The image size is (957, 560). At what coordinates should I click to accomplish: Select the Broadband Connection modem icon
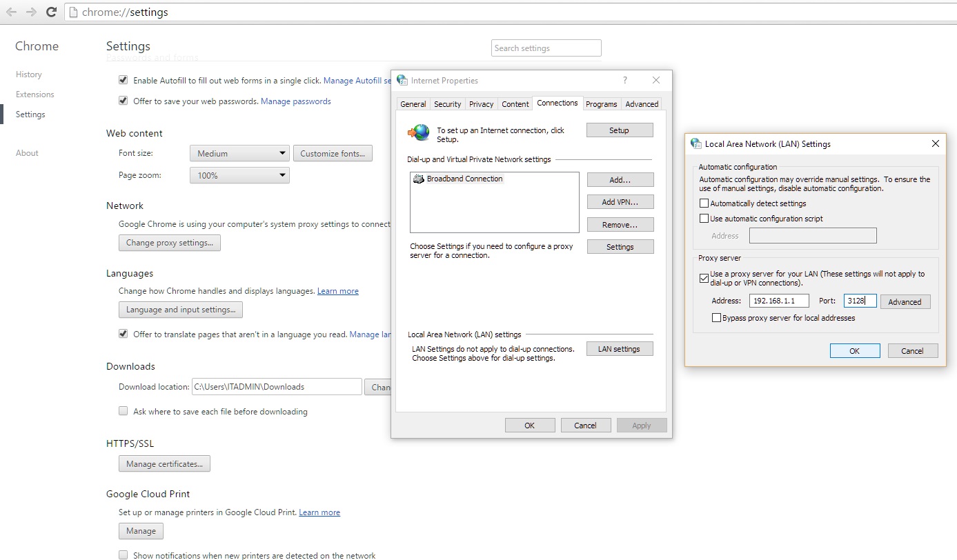(419, 179)
